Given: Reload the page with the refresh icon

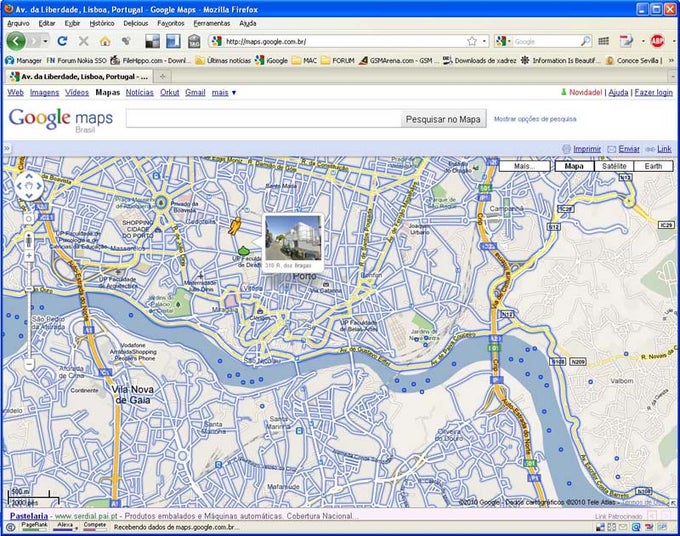Looking at the screenshot, I should [62, 41].
